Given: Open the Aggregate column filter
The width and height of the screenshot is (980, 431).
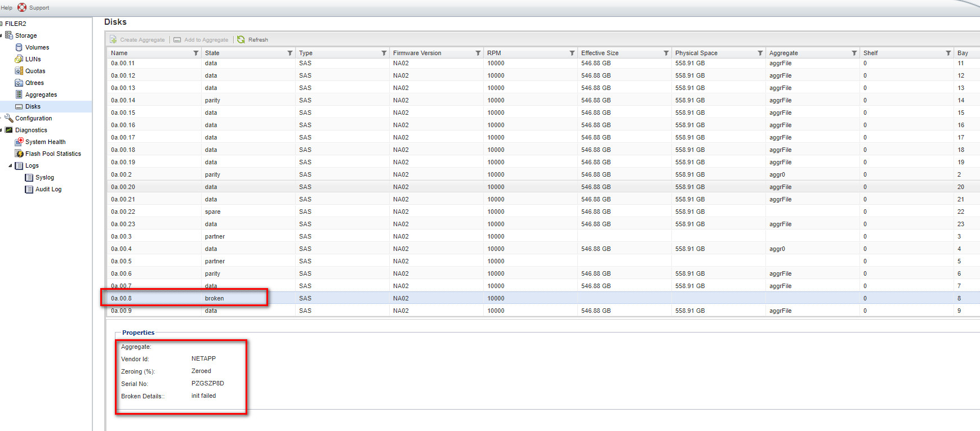Looking at the screenshot, I should (x=854, y=53).
